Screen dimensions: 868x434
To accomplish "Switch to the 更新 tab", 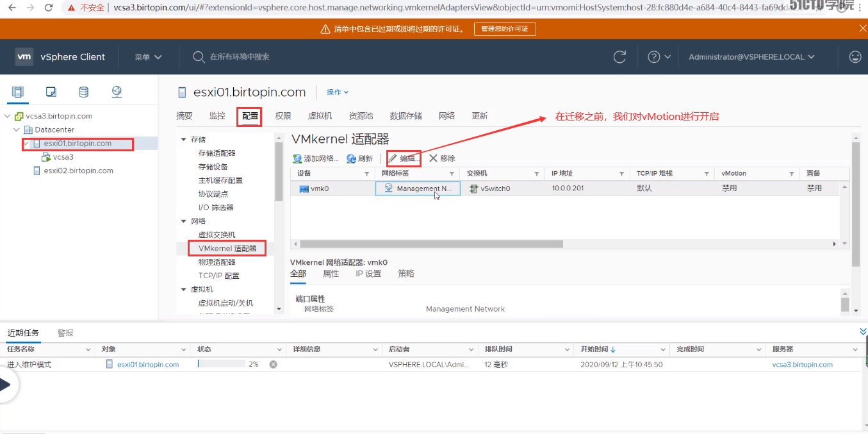I will pyautogui.click(x=480, y=116).
